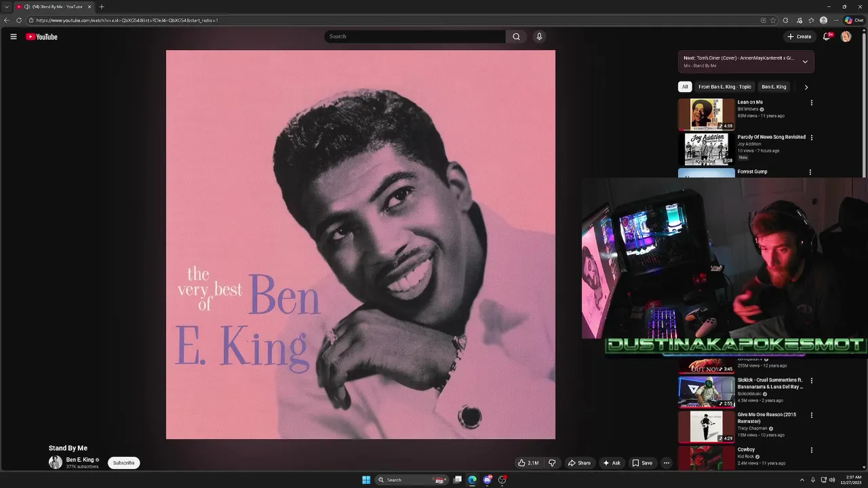
Task: Open Windows Start menu
Action: [x=366, y=480]
